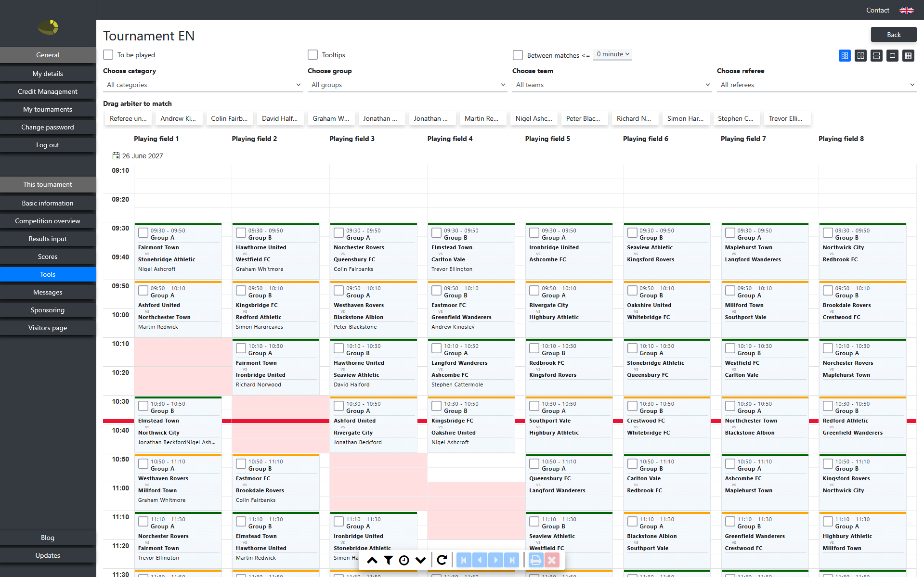Image resolution: width=924 pixels, height=577 pixels.
Task: Select referee chip Andrew Ki...
Action: [x=178, y=118]
